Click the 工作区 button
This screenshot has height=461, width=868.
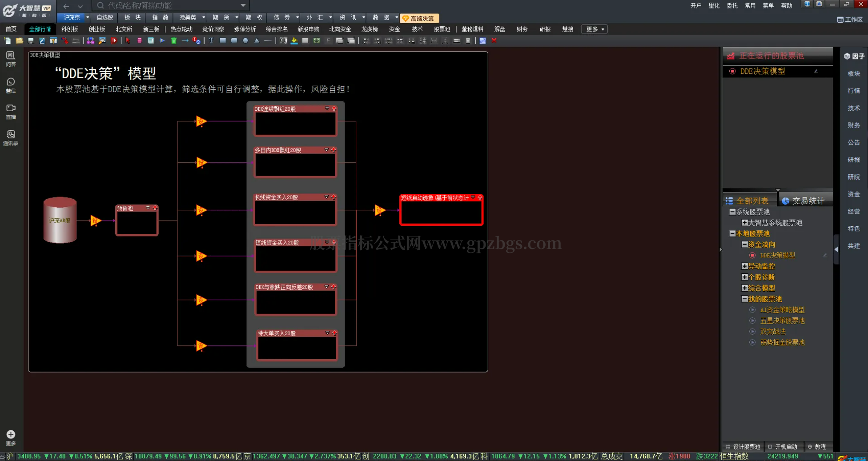850,20
